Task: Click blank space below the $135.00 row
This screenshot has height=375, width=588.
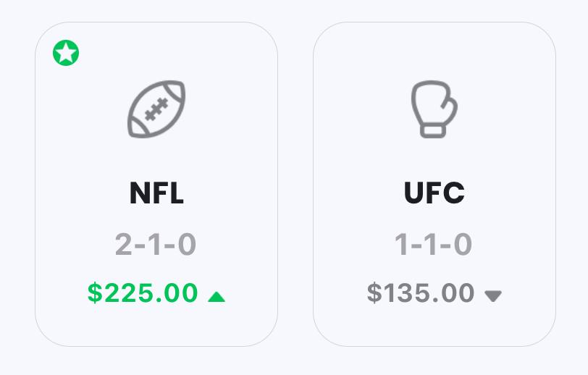Action: tap(434, 326)
